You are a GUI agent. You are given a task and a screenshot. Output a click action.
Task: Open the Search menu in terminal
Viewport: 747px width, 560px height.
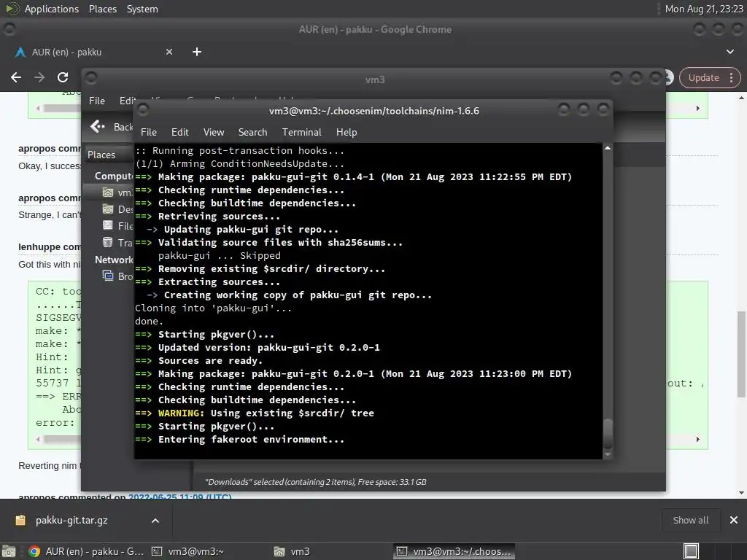(252, 133)
